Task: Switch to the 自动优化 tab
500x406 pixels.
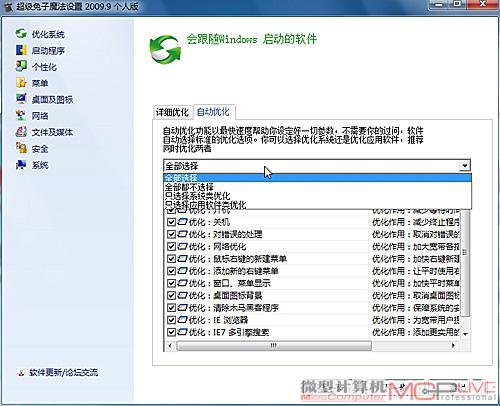Action: [214, 112]
